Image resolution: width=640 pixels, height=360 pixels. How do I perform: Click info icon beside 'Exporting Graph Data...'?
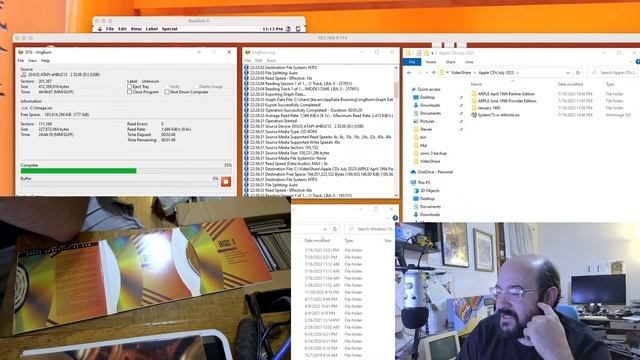coord(247,94)
